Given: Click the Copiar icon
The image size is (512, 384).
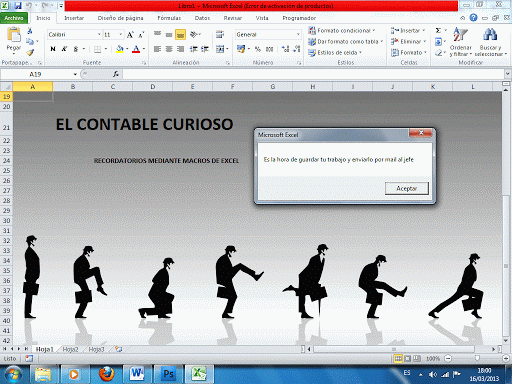Looking at the screenshot, I should pyautogui.click(x=30, y=41).
